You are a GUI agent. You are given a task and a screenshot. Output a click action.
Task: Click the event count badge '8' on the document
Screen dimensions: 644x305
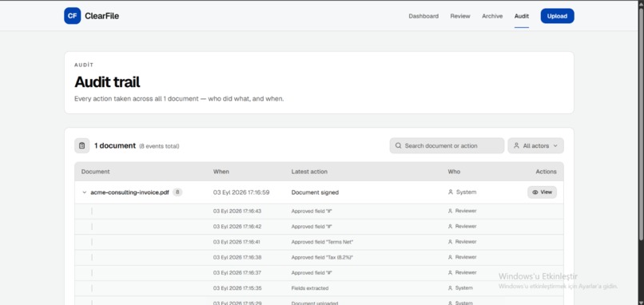click(x=177, y=192)
